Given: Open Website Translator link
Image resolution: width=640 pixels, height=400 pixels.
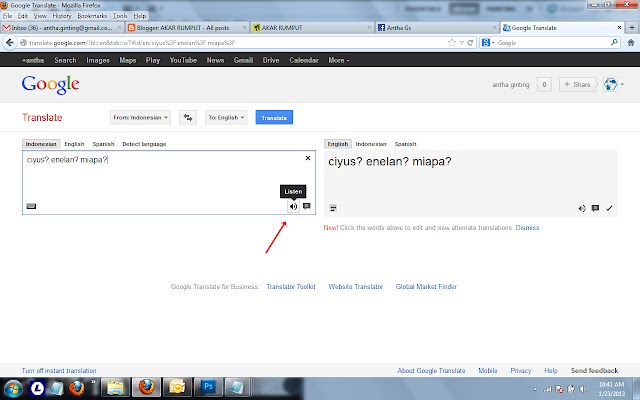Looking at the screenshot, I should pyautogui.click(x=356, y=287).
